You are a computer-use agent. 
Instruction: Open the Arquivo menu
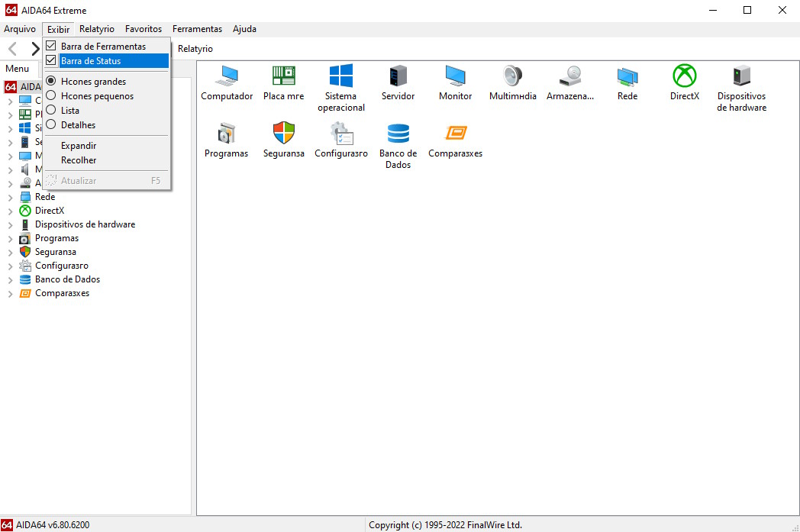[20, 29]
